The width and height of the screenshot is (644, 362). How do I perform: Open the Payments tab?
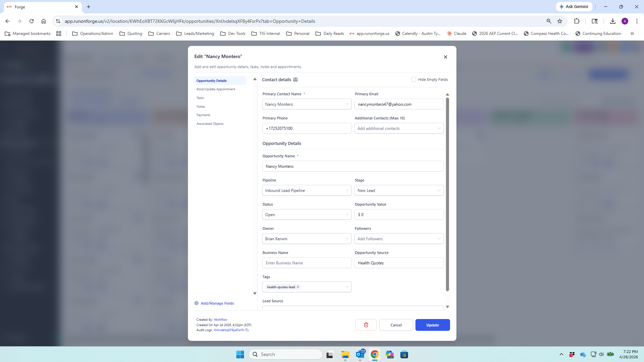(203, 115)
